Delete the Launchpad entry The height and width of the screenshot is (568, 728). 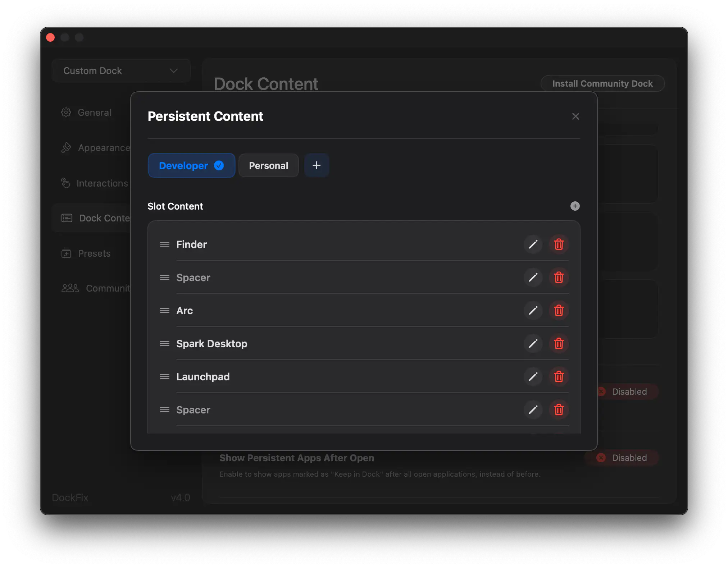[559, 377]
